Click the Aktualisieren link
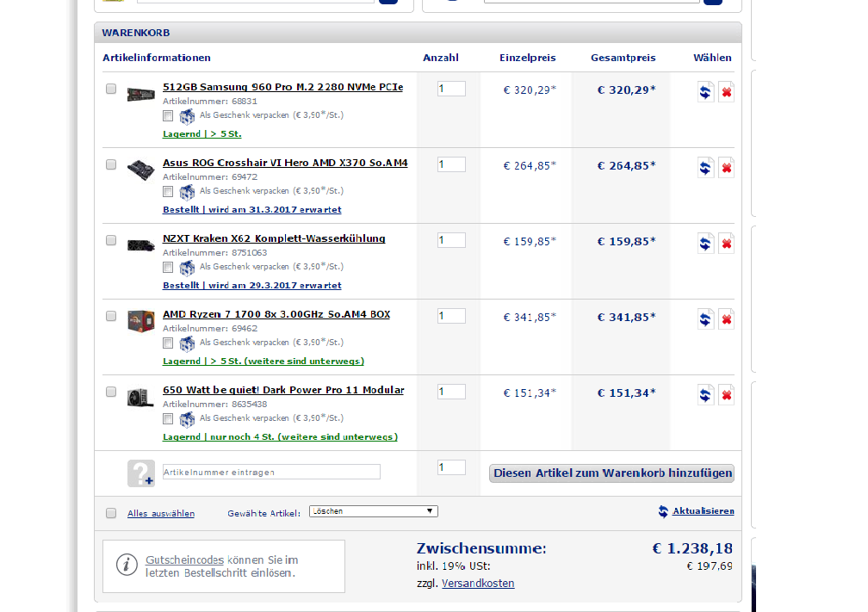 tap(703, 511)
